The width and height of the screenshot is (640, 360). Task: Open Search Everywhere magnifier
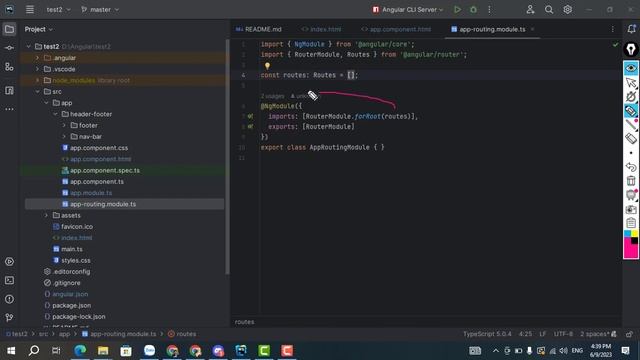click(549, 9)
